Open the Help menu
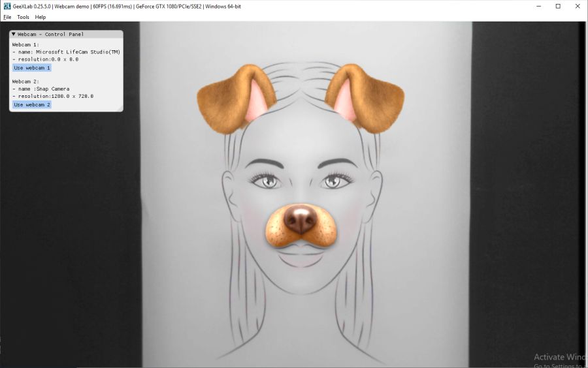The image size is (588, 368). point(40,17)
